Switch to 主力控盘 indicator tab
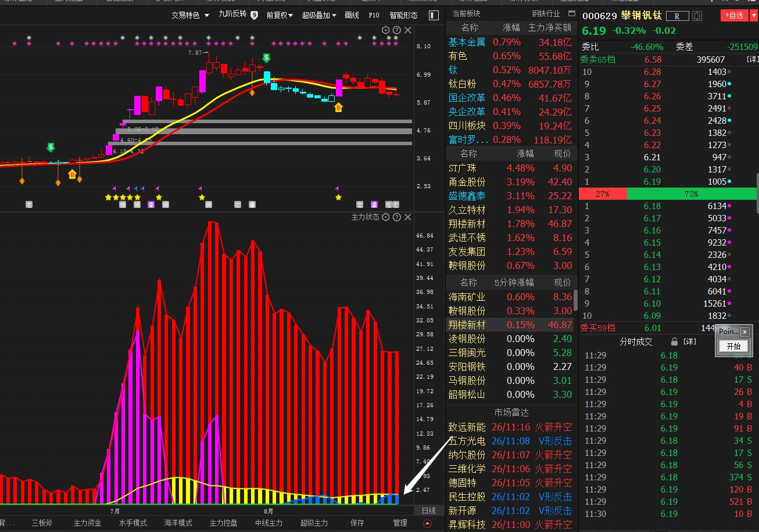The width and height of the screenshot is (759, 532). click(223, 523)
